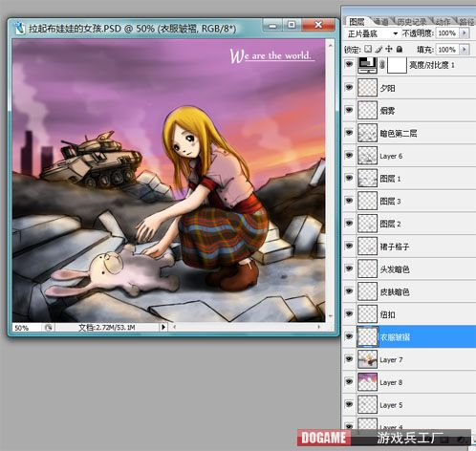Click lock transparent pixels icon
Screen dimensions: 476x451
point(368,49)
